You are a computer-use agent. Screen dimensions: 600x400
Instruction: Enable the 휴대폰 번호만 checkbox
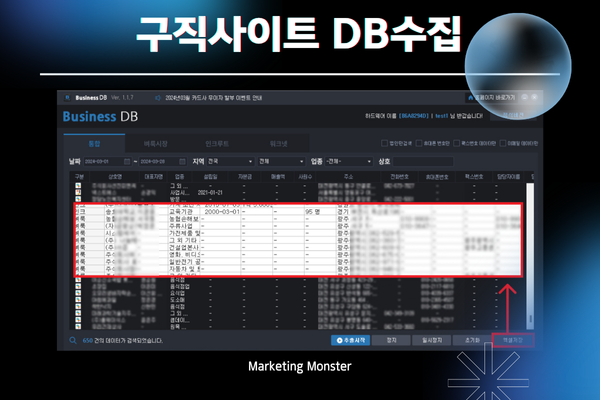click(x=419, y=143)
